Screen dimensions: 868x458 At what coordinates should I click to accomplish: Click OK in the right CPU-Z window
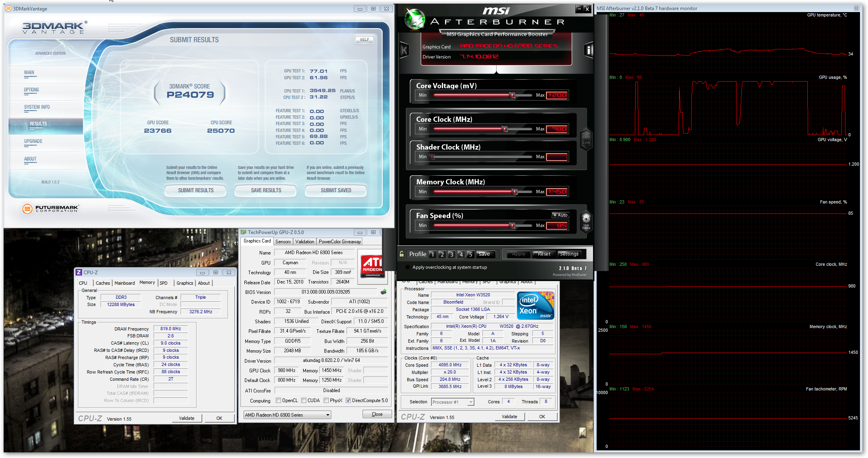[x=542, y=417]
